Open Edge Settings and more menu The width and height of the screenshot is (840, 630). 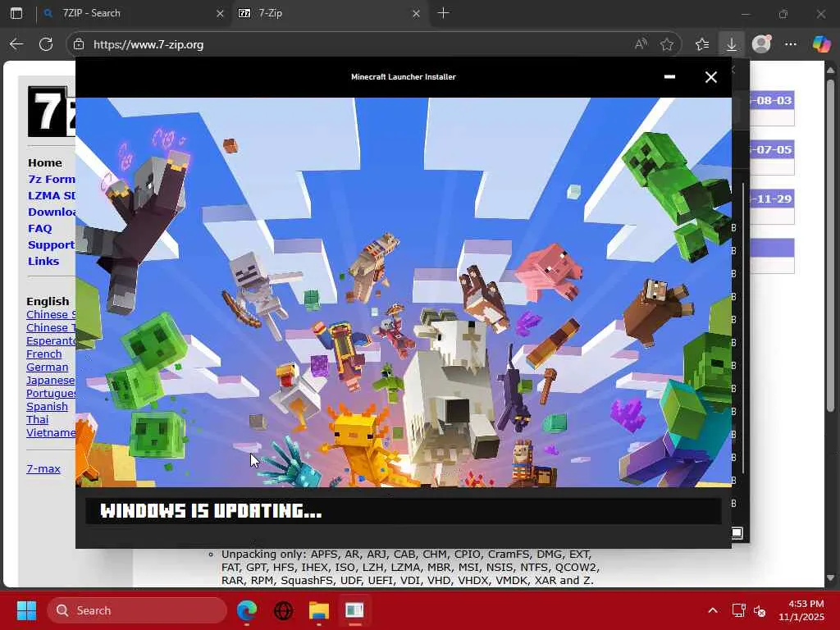pos(791,44)
